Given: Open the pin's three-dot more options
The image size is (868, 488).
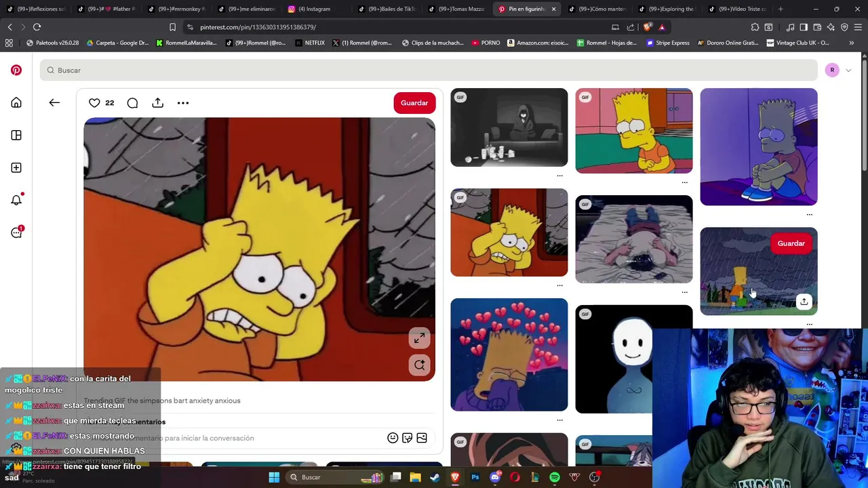Looking at the screenshot, I should tap(183, 102).
